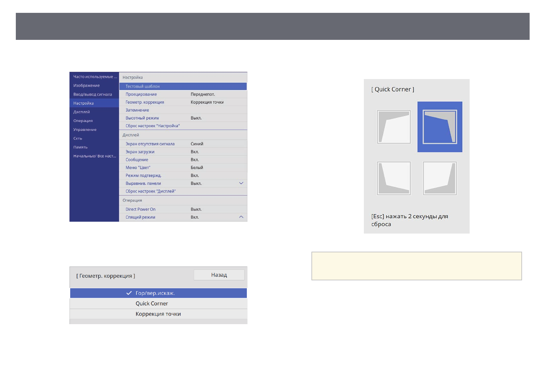
Task: Select the Тестовый шаблон menu row
Action: tap(142, 86)
